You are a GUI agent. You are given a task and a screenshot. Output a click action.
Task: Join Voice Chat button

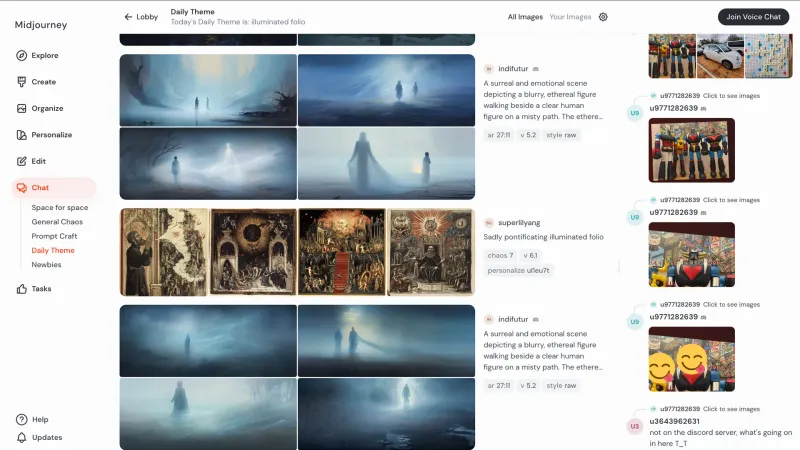pyautogui.click(x=753, y=17)
